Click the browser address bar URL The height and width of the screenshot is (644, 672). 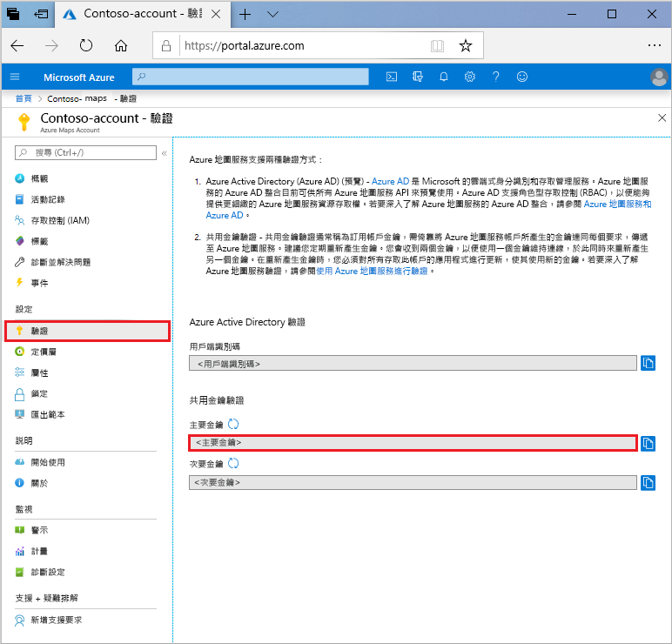pos(245,46)
